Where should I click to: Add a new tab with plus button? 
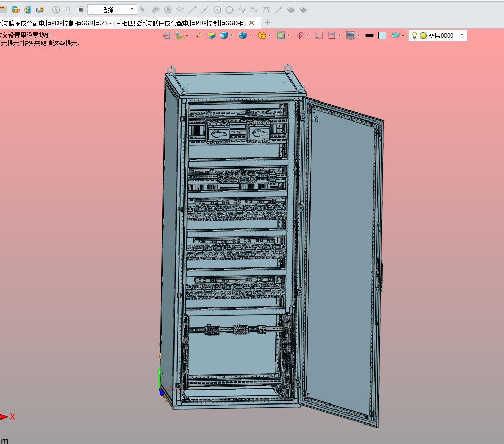pos(267,23)
